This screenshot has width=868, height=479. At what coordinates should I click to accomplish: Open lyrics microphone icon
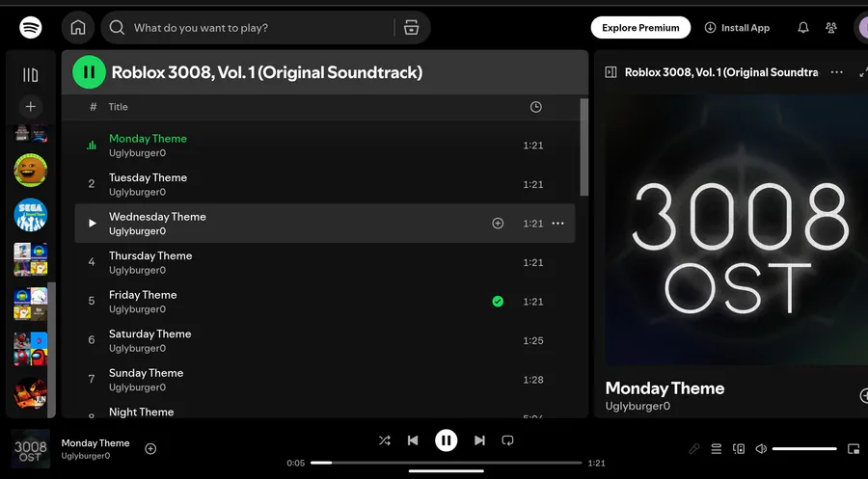693,448
